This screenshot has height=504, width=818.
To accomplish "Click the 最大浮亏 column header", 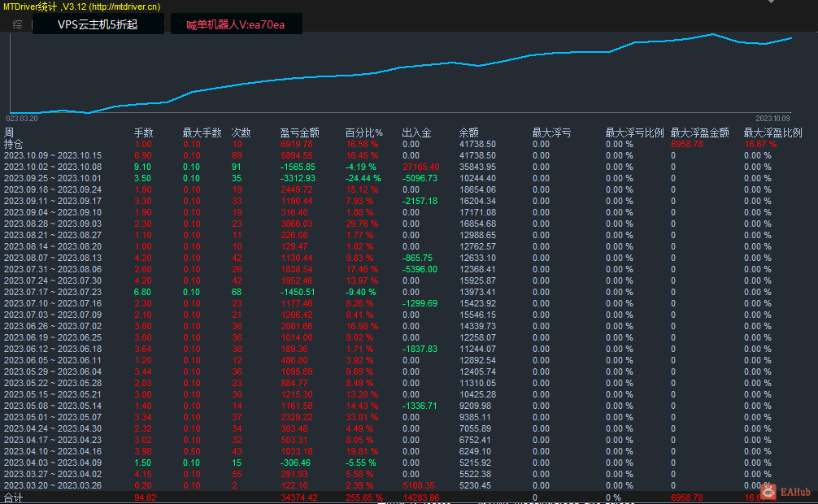I will click(551, 133).
